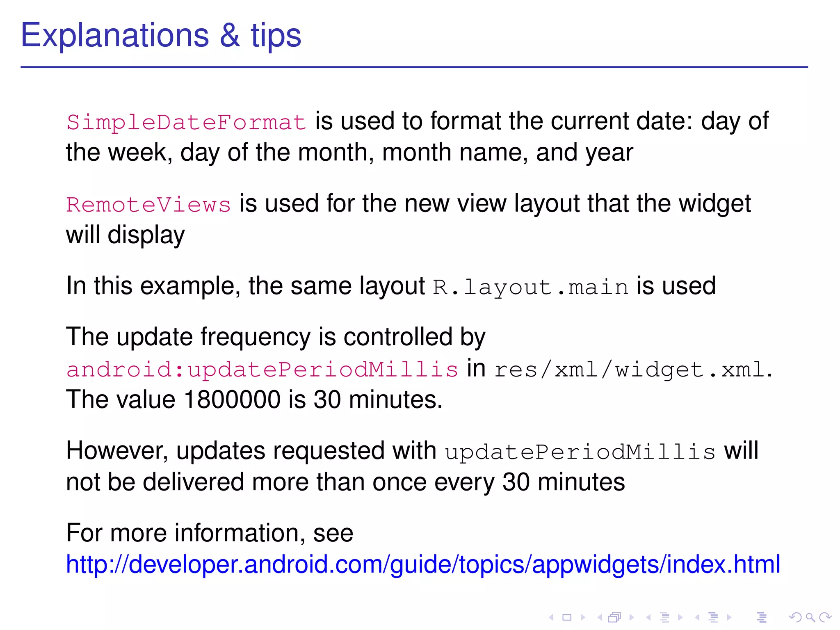This screenshot has height=630, width=840.
Task: Go to previous section arrow
Action: (x=697, y=617)
